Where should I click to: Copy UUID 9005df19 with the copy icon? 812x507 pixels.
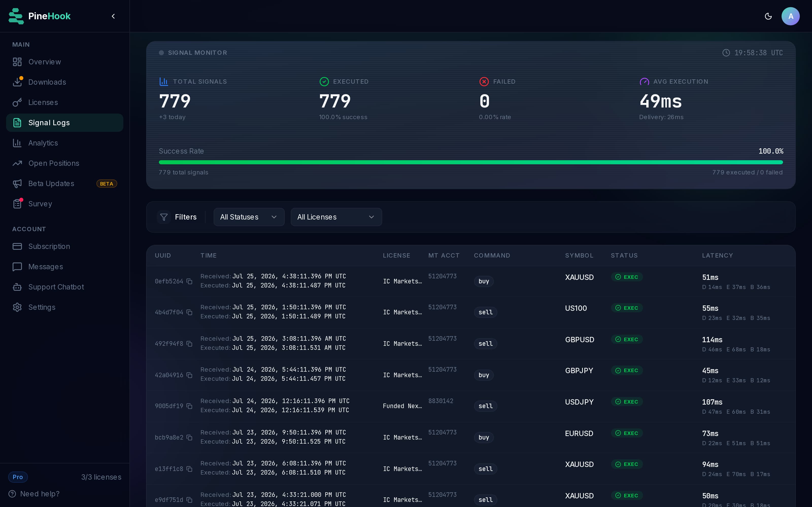189,406
